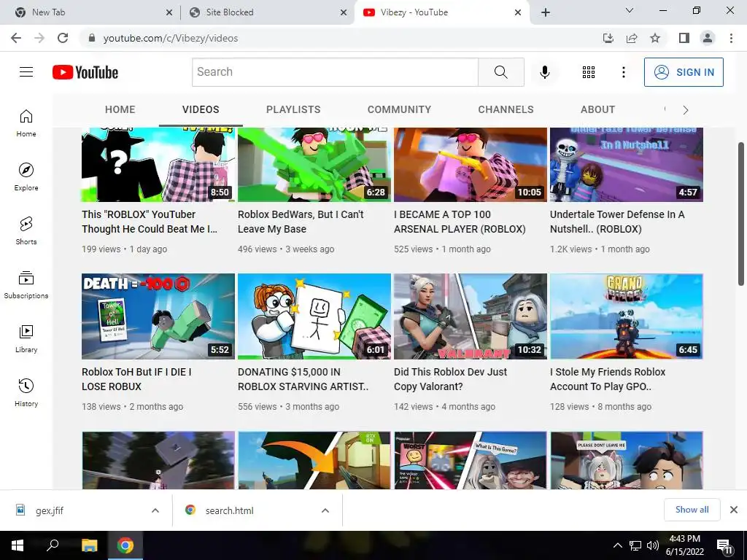This screenshot has height=560, width=747.
Task: Open the channel HOME tab
Action: click(x=120, y=109)
